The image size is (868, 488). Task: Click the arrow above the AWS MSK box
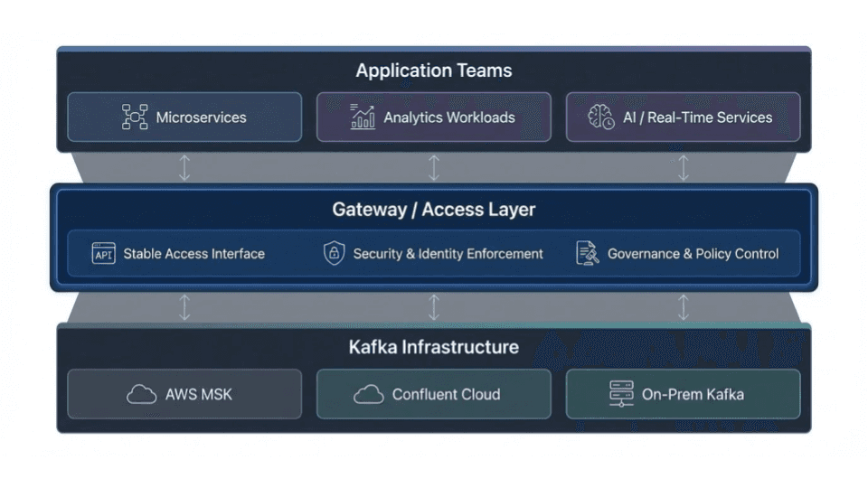184,307
